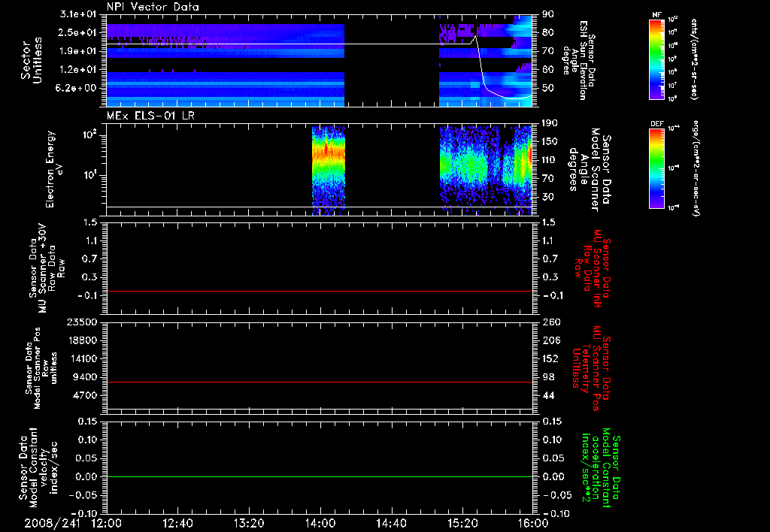Select the "MEx ELS-01 LR" panel title
770x532 pixels.
coord(150,116)
